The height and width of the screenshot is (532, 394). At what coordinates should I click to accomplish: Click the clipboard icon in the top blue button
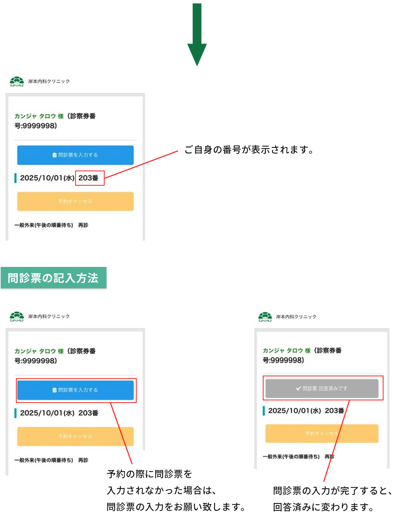pos(54,155)
